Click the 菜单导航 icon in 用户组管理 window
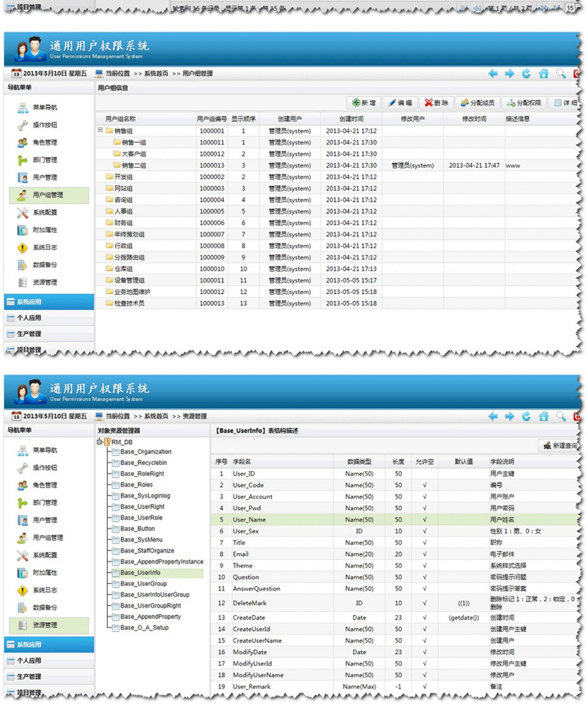The height and width of the screenshot is (710, 588). point(22,108)
